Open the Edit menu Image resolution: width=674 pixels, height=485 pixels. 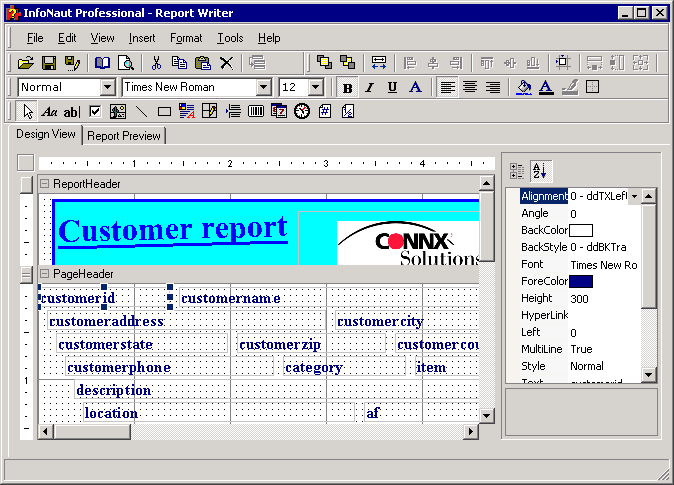click(67, 38)
